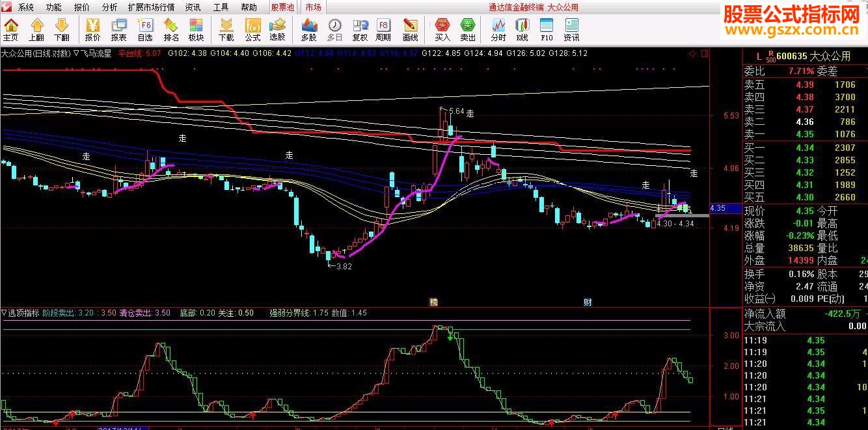The height and width of the screenshot is (430, 868).
Task: Open the 工具 menu
Action: [221, 7]
